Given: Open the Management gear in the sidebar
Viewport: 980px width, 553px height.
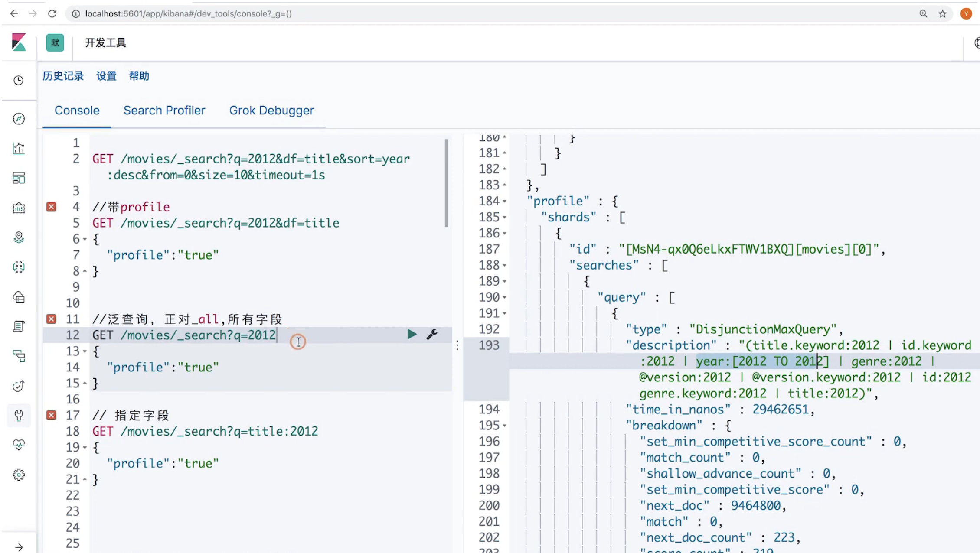Looking at the screenshot, I should coord(19,475).
